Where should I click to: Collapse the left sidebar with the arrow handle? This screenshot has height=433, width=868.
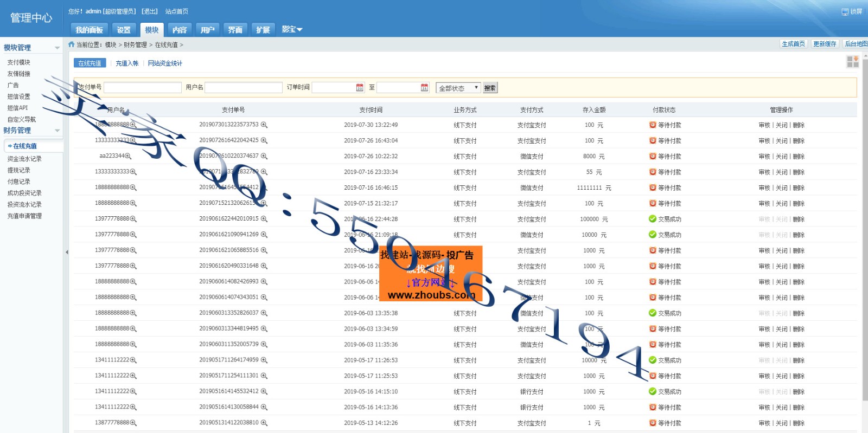coord(67,252)
